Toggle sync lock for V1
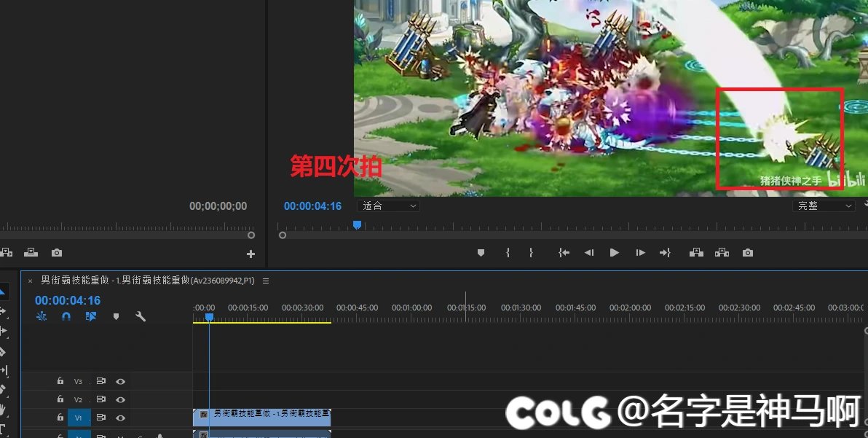This screenshot has width=868, height=438. point(100,418)
